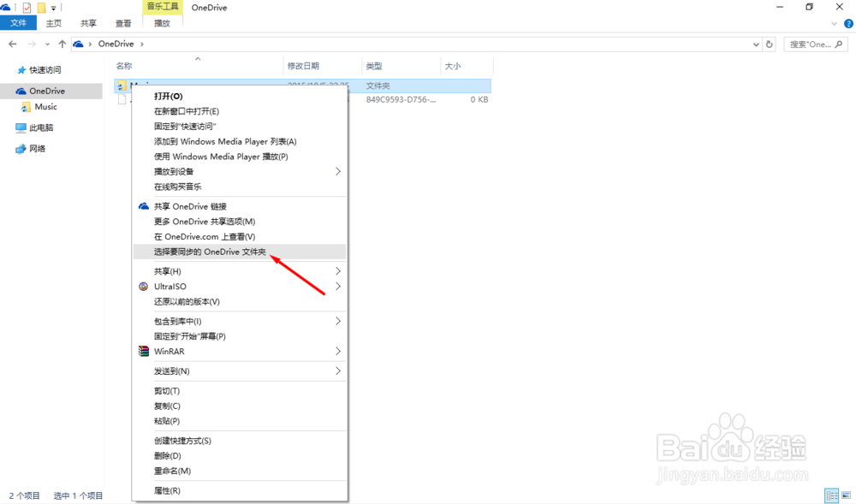Click the new folder quick access icon

41,8
